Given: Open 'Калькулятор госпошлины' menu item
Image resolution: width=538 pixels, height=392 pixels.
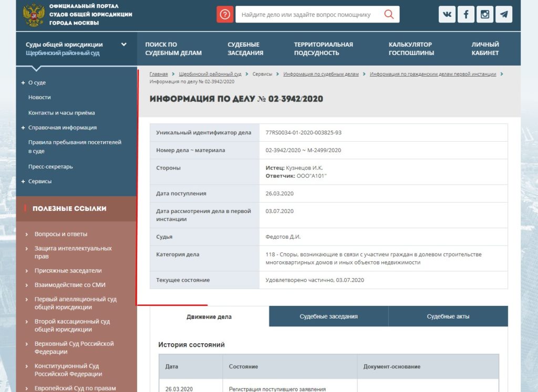Looking at the screenshot, I should point(411,49).
